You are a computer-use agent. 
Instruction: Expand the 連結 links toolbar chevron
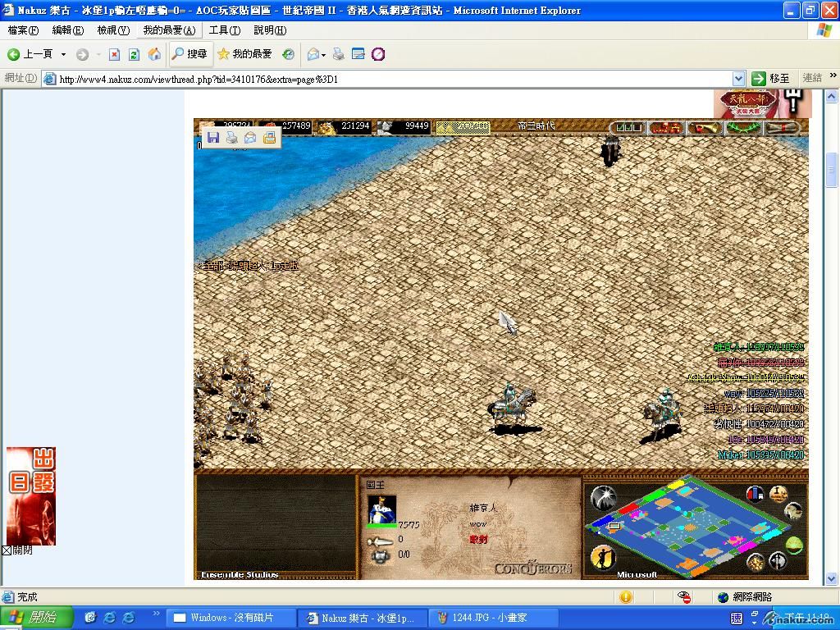pos(833,76)
